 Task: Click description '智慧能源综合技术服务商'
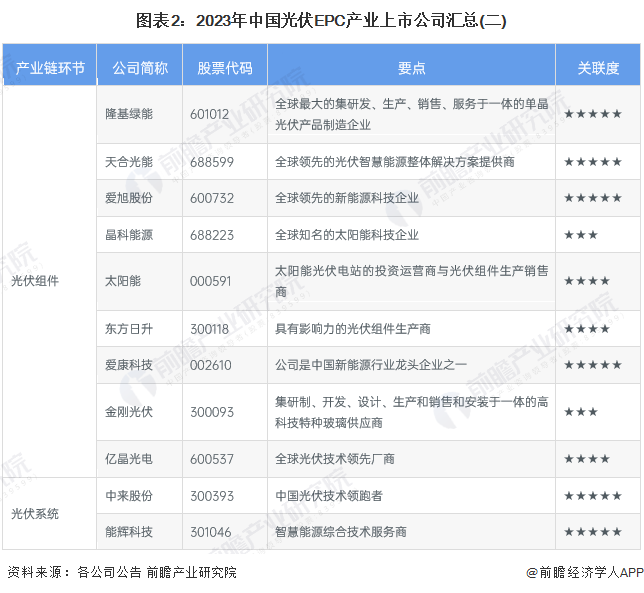point(341,532)
